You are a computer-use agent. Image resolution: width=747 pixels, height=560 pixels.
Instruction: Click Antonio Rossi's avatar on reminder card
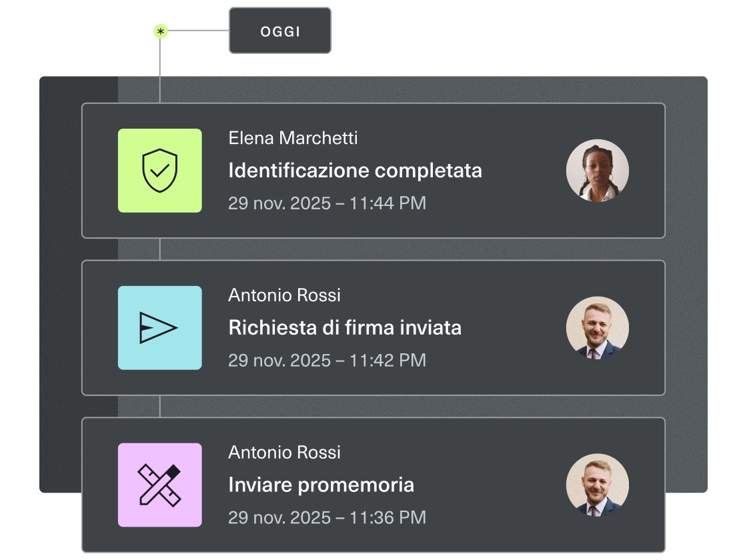(598, 485)
